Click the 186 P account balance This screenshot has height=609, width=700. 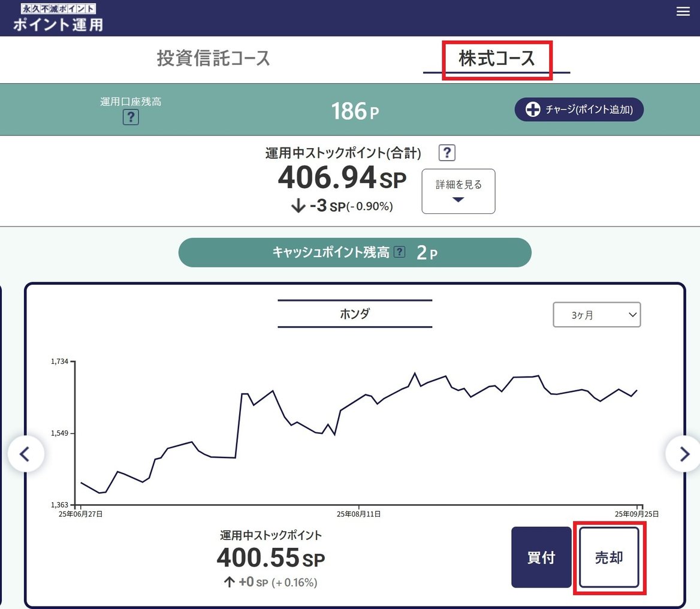355,111
